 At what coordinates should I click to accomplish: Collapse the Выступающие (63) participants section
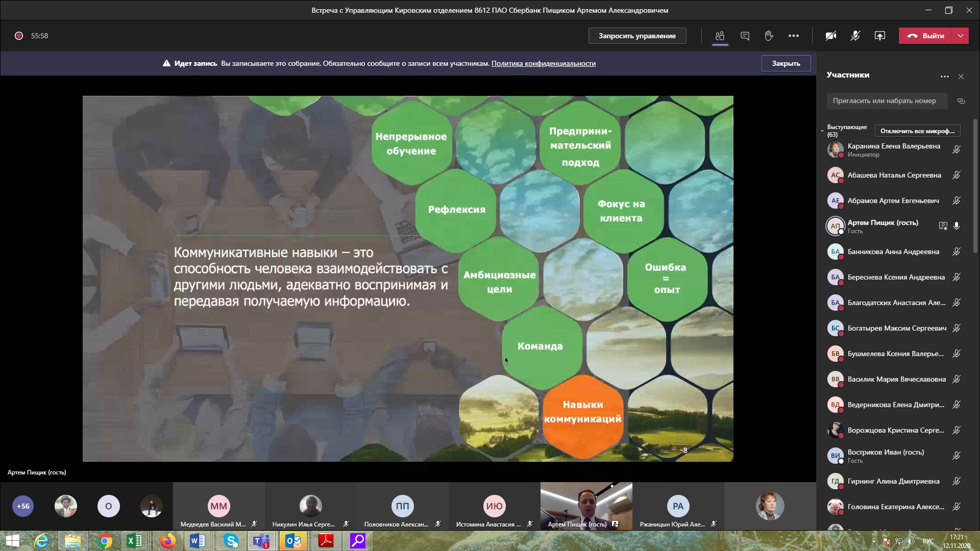(x=822, y=131)
